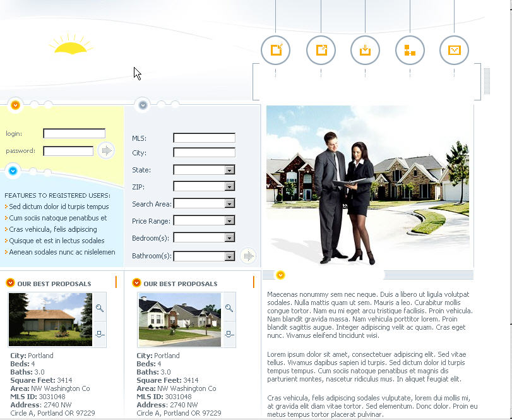
Task: Click the couple with houses banner photo
Action: point(368,185)
